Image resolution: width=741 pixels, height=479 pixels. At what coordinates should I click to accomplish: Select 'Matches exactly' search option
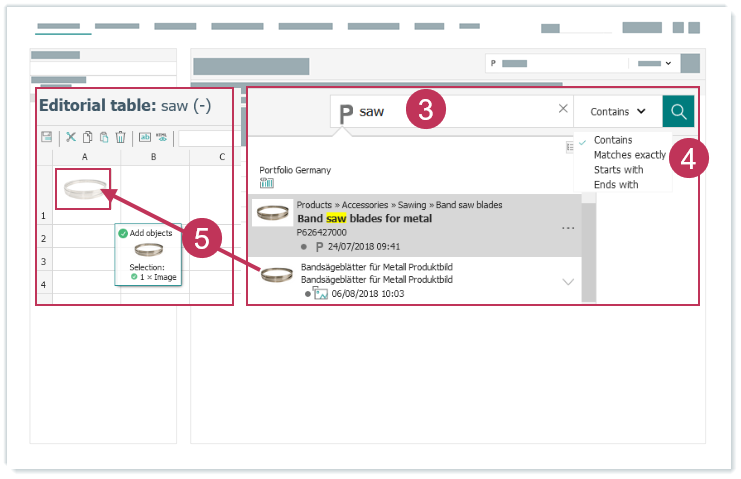pyautogui.click(x=629, y=155)
